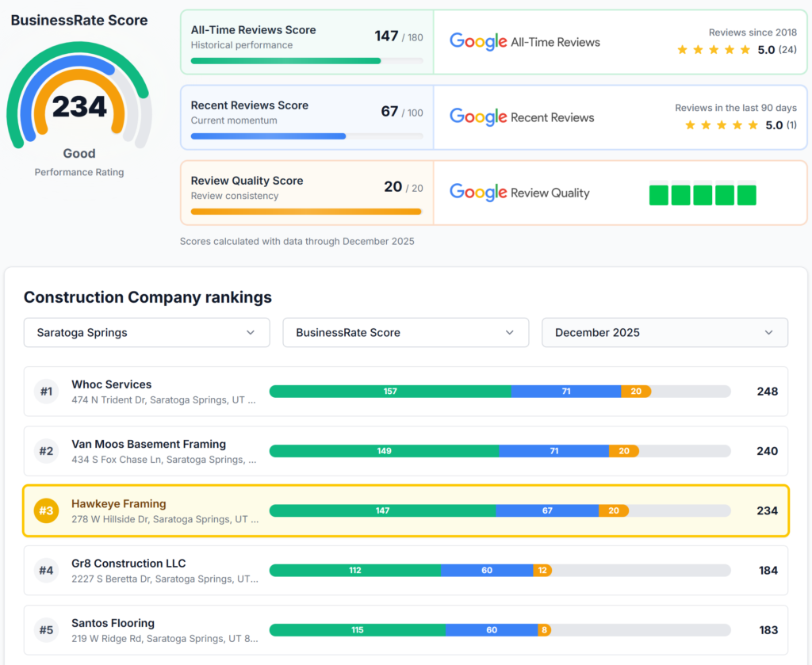Open the Whoc Services listing

(x=111, y=384)
